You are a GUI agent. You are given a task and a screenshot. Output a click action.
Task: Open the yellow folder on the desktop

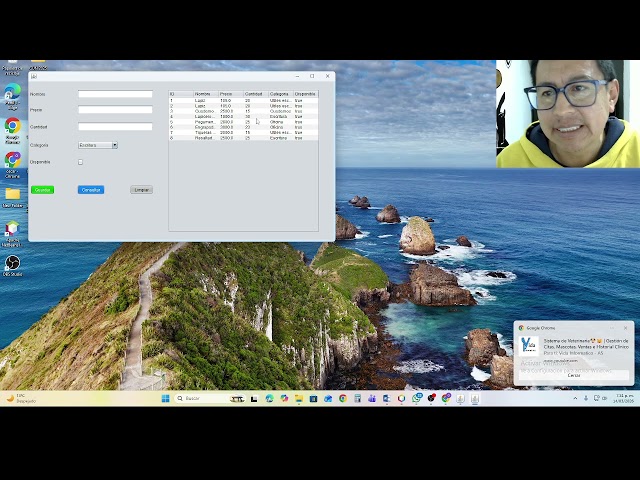click(12, 194)
